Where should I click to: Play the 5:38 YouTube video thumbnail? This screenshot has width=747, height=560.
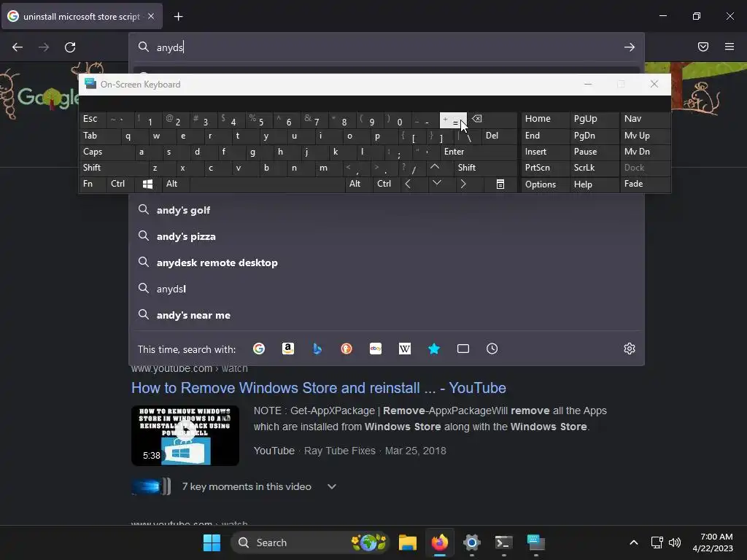click(185, 435)
